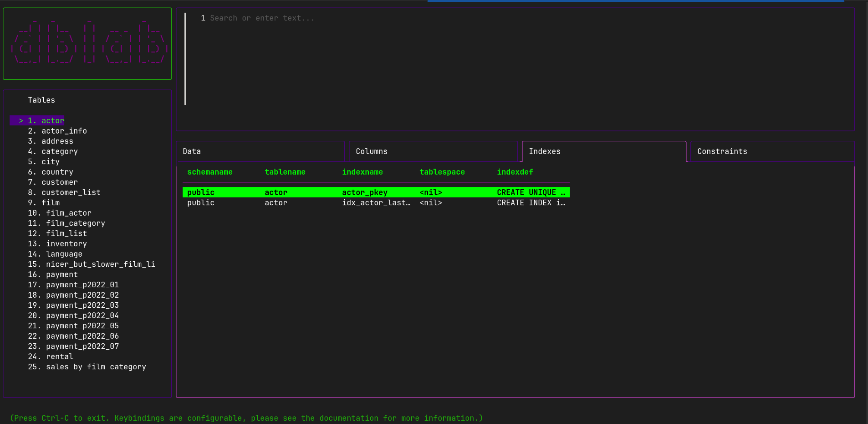Select the language table

(55, 254)
